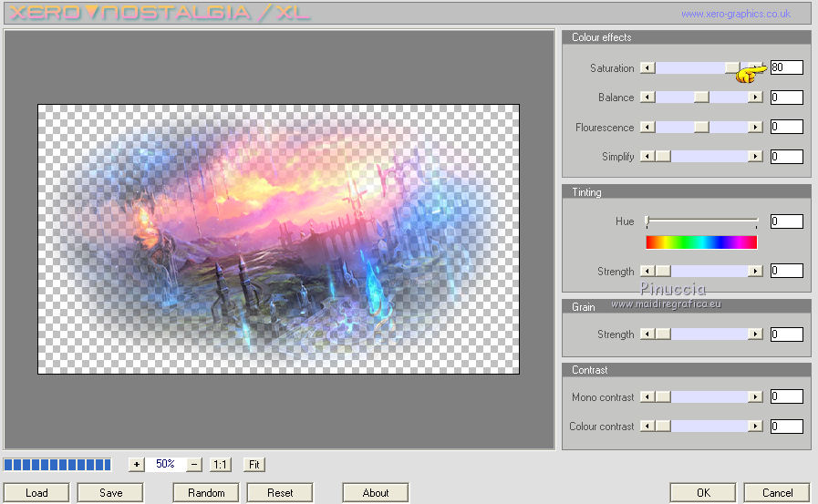This screenshot has height=504, width=818.
Task: Click the Grain Strength value field
Action: click(x=787, y=334)
